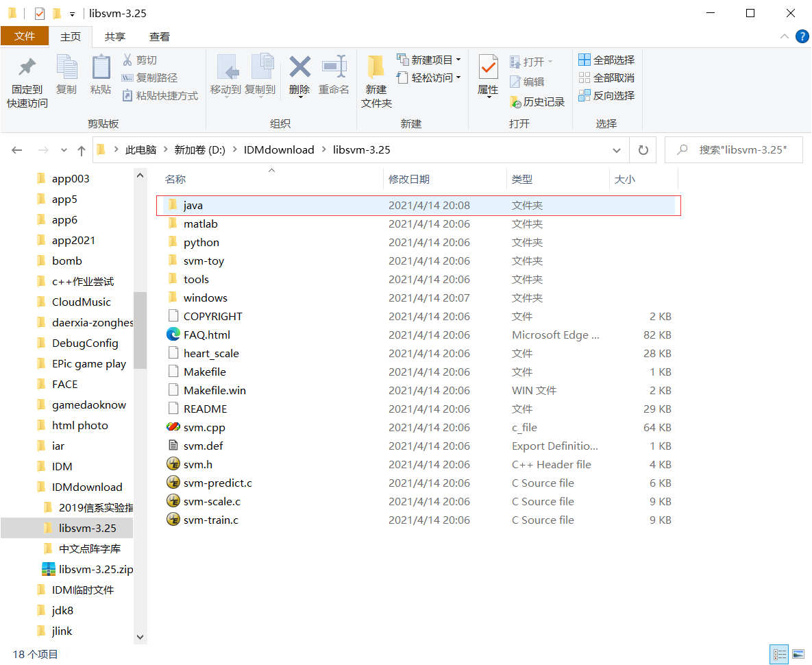Select the svm-toy folder
The image size is (812, 665).
(204, 261)
